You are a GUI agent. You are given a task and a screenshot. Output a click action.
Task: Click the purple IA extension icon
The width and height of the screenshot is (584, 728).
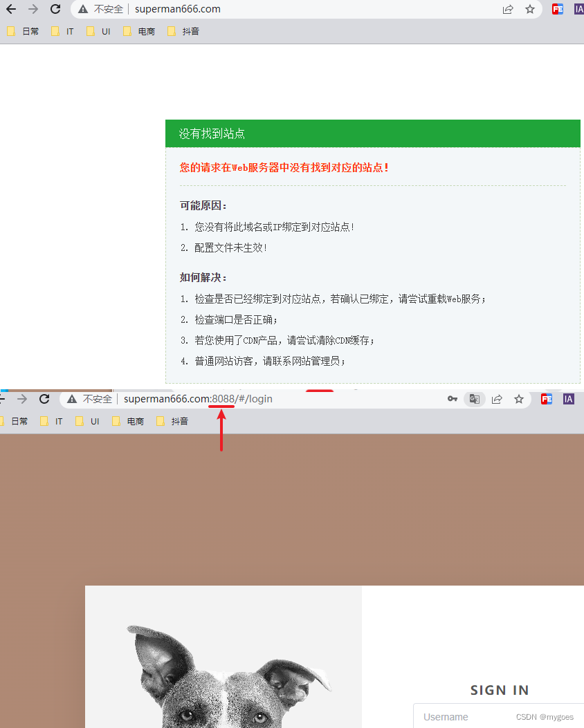click(578, 9)
